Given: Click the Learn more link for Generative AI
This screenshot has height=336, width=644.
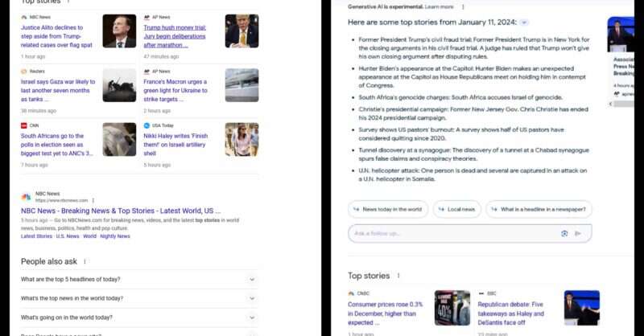Looking at the screenshot, I should click(439, 7).
